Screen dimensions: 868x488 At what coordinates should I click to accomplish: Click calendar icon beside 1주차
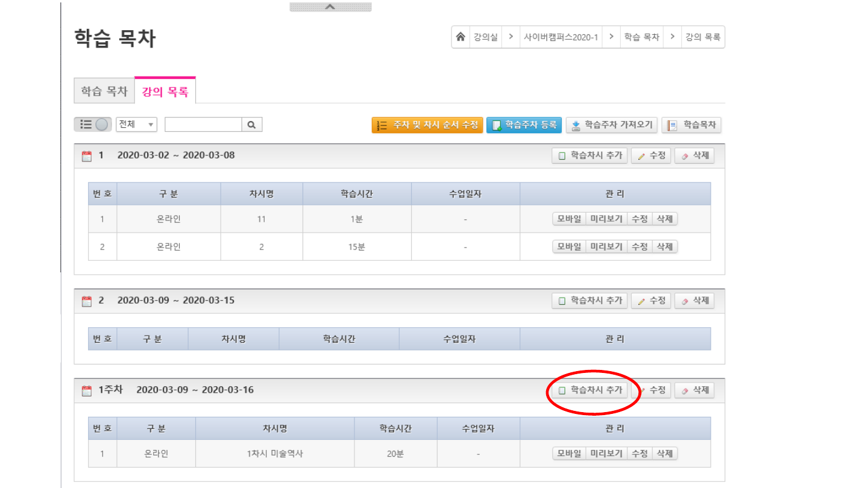click(87, 390)
